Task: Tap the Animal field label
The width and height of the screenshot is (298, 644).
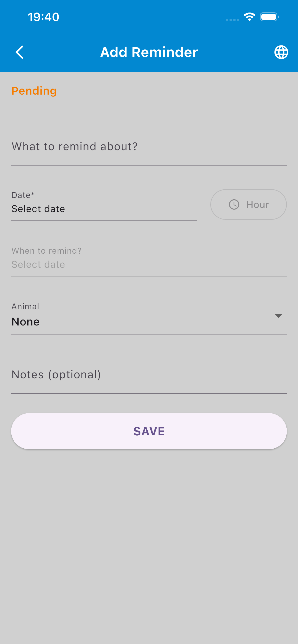Action: pos(25,306)
